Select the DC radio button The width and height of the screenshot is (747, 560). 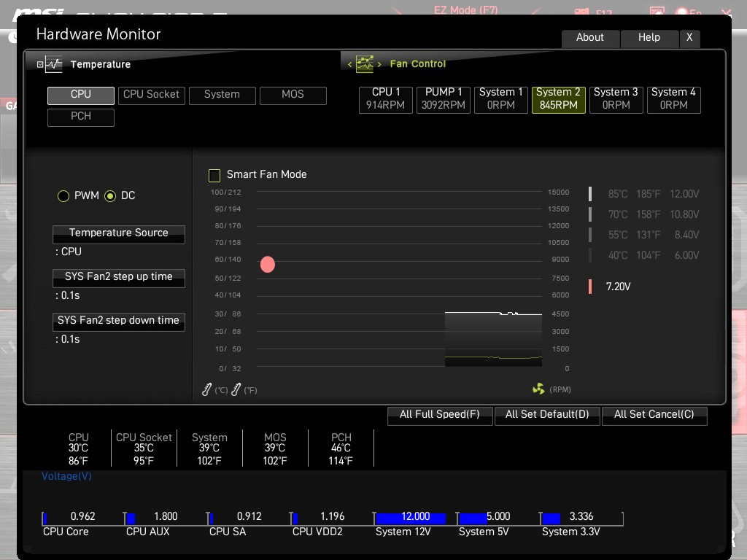click(x=110, y=196)
